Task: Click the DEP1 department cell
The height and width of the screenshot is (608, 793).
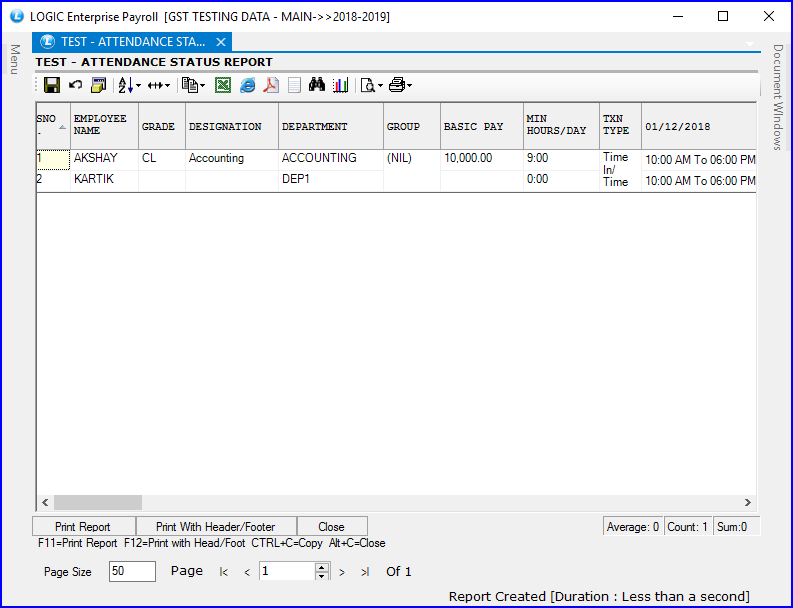Action: click(x=331, y=181)
